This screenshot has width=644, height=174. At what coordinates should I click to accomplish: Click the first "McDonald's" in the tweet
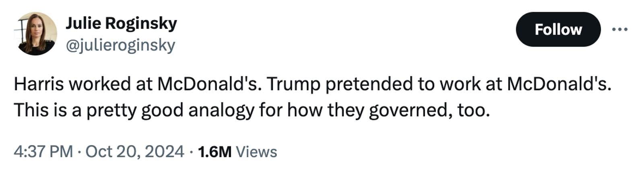[x=207, y=84]
